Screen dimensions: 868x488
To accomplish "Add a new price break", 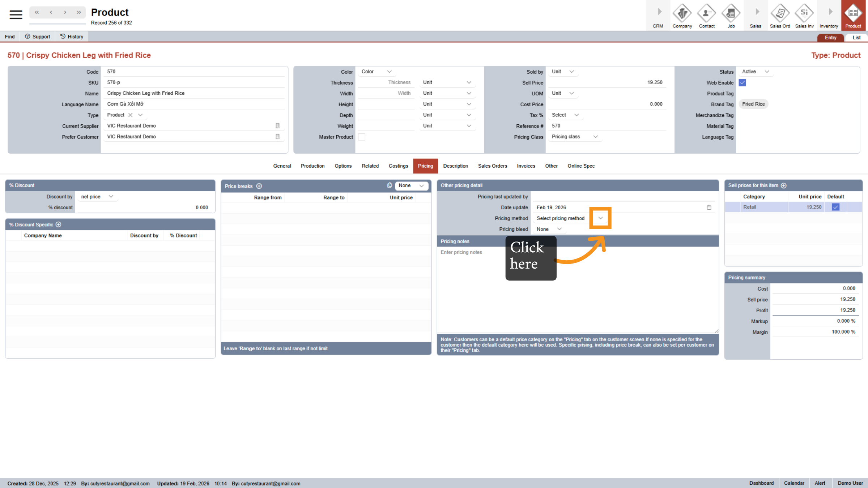I will pos(259,186).
